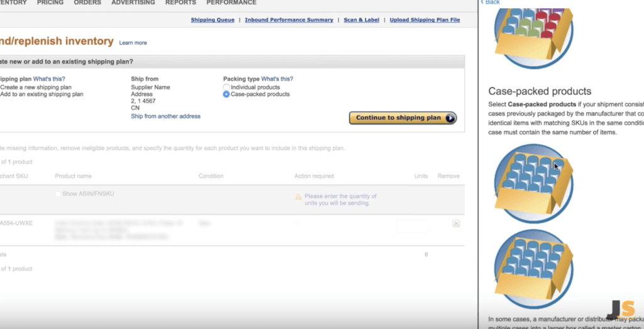Click Continue to shipping plan button
The height and width of the screenshot is (329, 644).
pos(403,118)
